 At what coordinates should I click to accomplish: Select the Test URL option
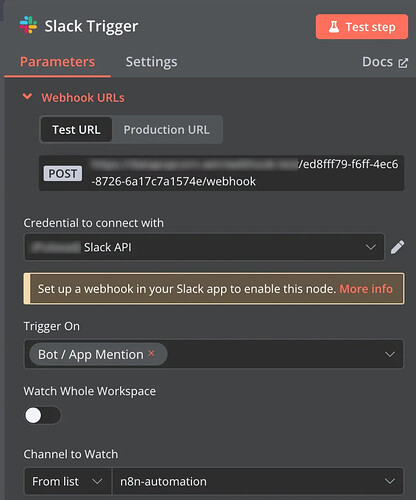click(76, 130)
